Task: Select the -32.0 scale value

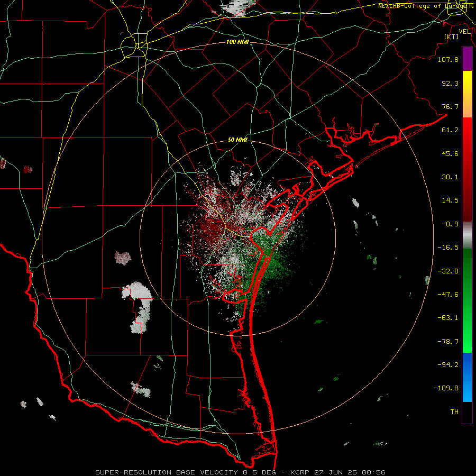Action: pyautogui.click(x=448, y=271)
